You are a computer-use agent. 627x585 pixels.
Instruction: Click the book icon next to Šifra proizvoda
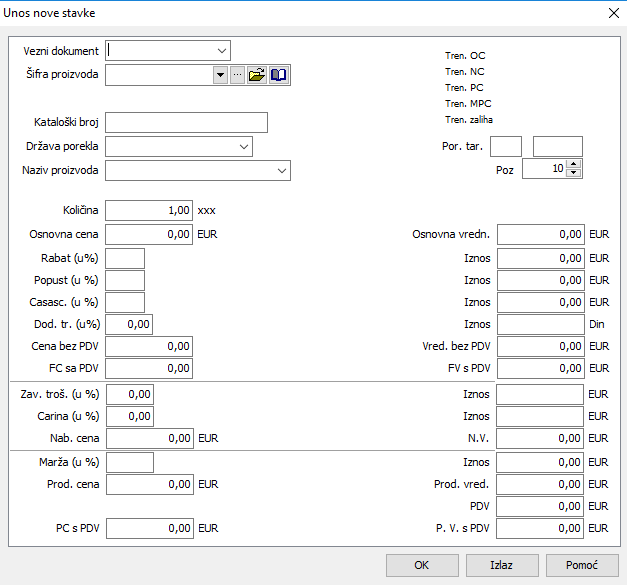pos(278,75)
